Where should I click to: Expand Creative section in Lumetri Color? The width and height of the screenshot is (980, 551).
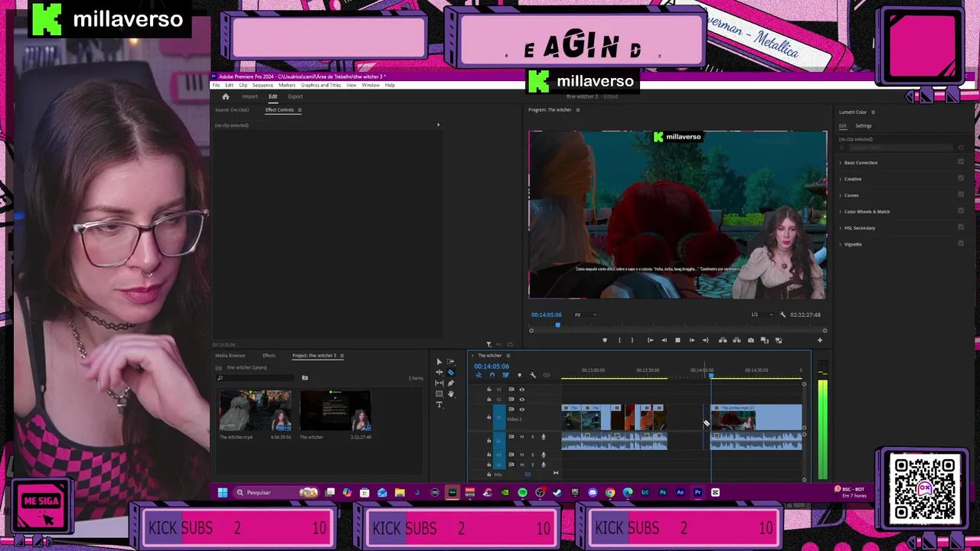point(841,179)
